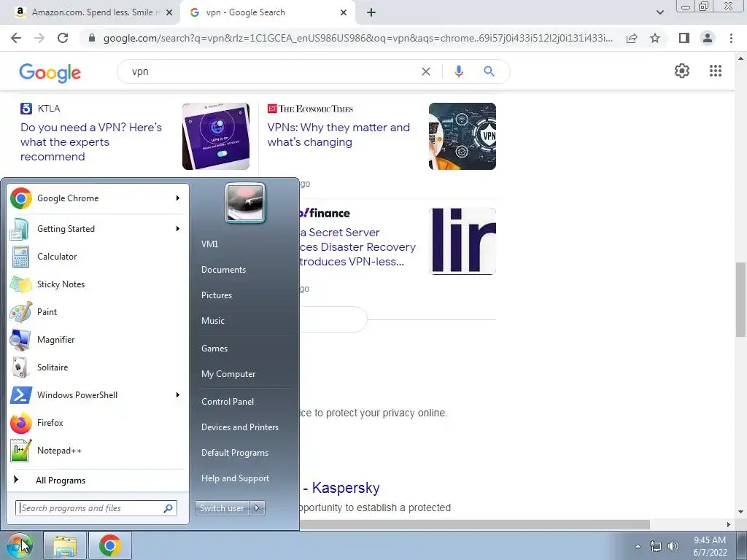This screenshot has width=747, height=560.
Task: Open new Chrome tab
Action: pos(371,12)
